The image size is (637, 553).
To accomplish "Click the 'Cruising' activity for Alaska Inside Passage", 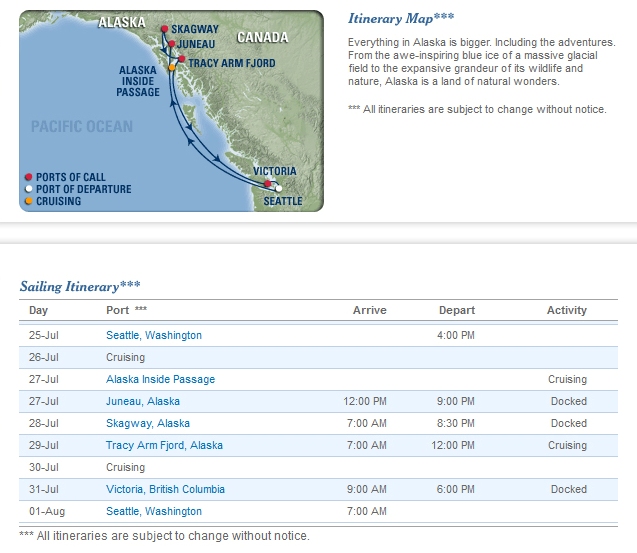I will [x=568, y=379].
